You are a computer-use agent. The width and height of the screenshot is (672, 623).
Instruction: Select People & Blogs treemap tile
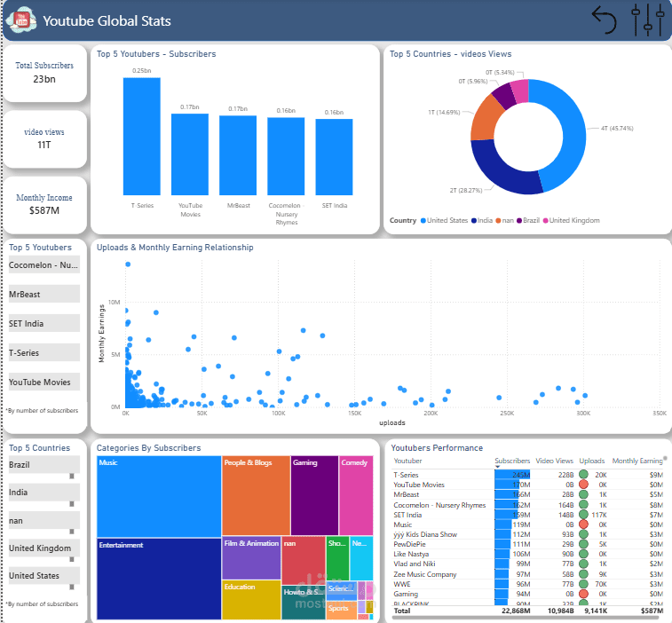256,495
